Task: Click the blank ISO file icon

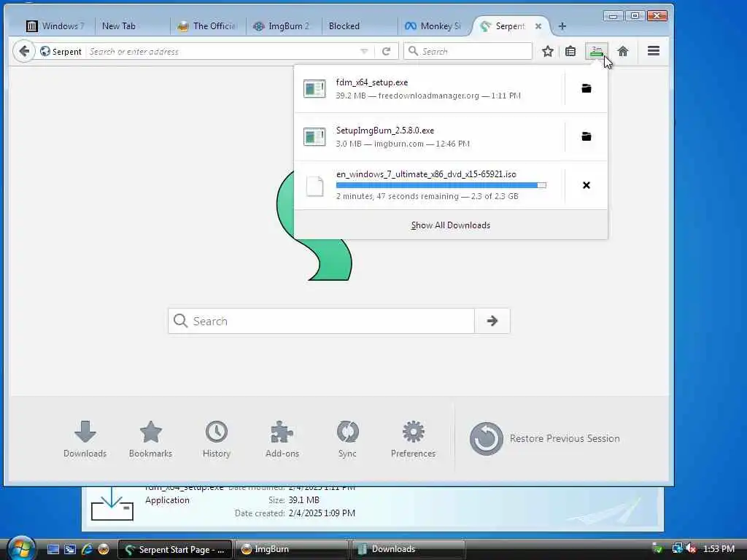Action: coord(315,186)
